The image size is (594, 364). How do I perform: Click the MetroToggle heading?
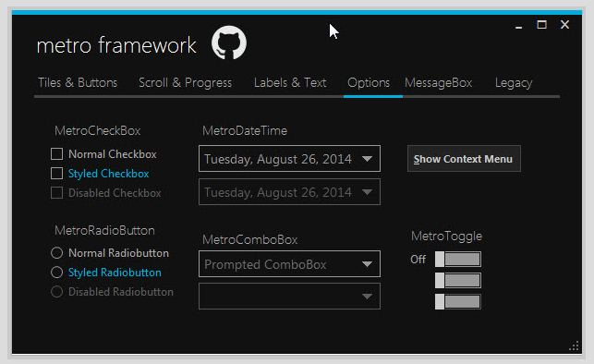[x=446, y=236]
